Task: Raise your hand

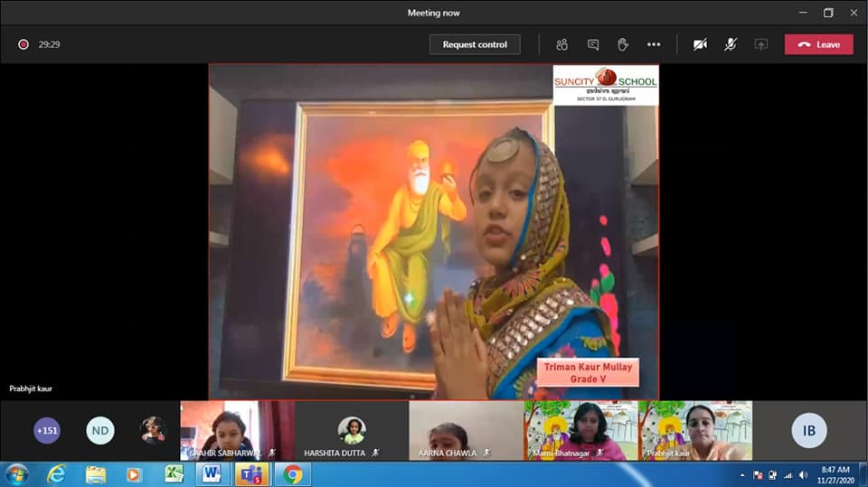Action: 623,44
